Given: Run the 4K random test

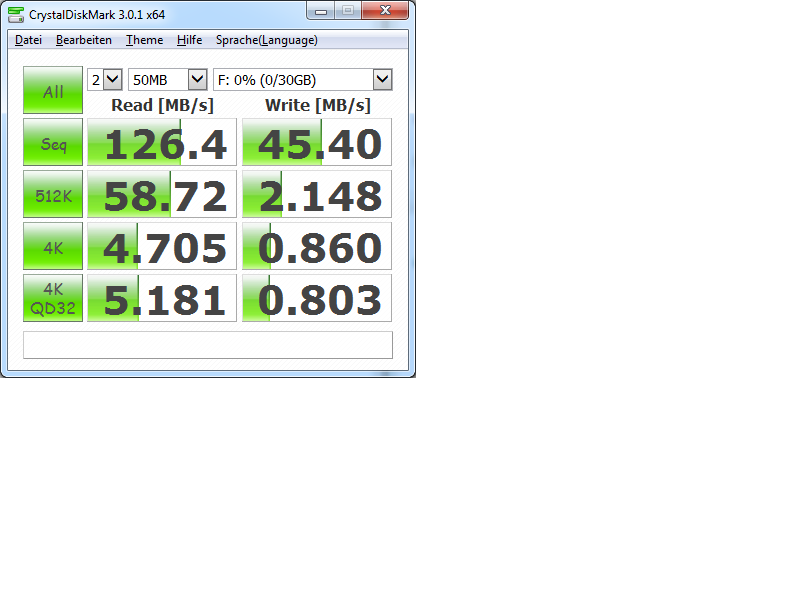Looking at the screenshot, I should (x=53, y=246).
